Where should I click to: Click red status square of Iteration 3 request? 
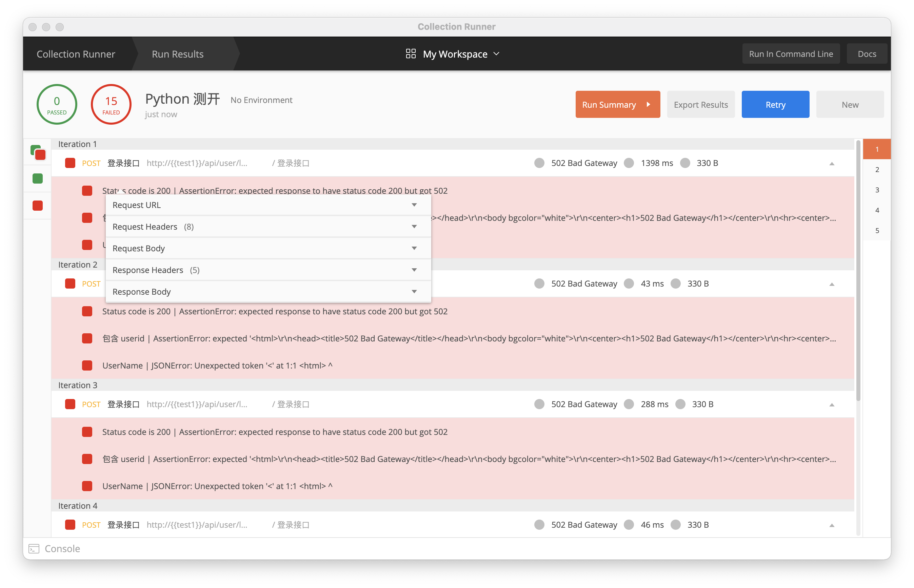point(70,404)
